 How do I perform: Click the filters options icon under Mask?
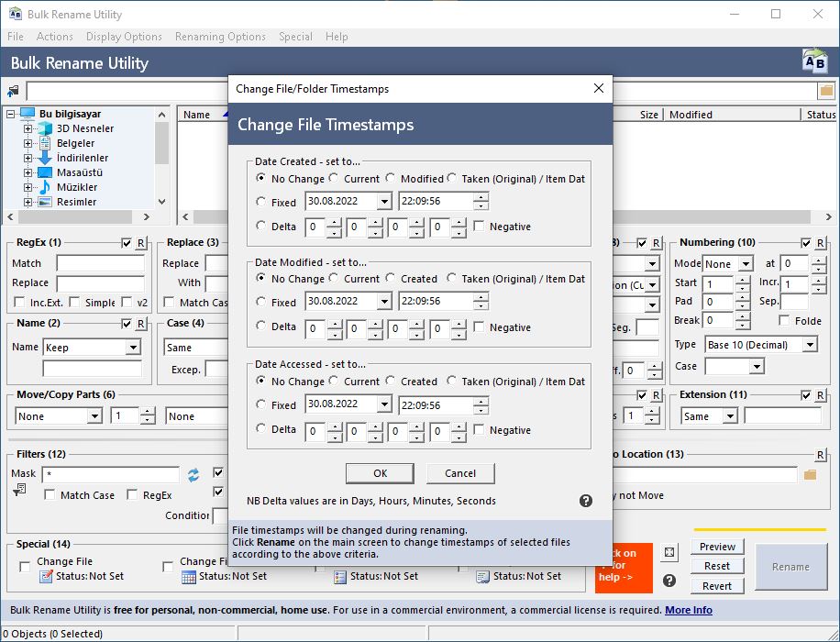click(19, 489)
